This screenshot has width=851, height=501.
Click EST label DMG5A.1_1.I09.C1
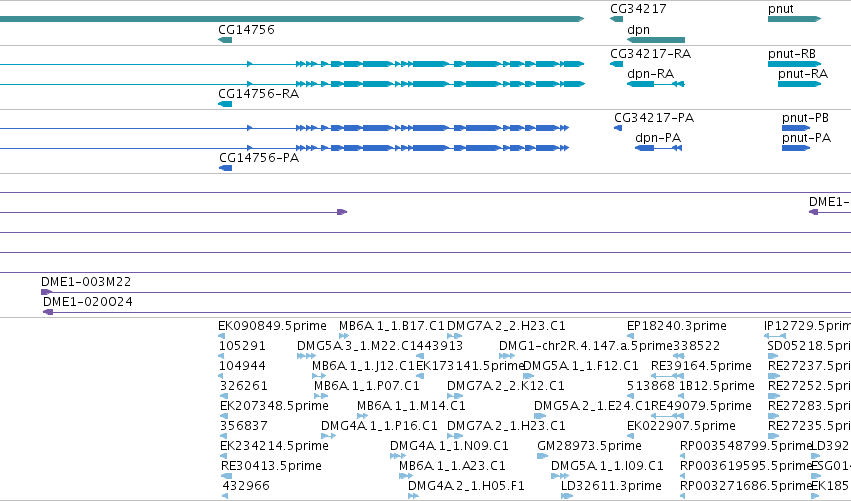(x=607, y=466)
